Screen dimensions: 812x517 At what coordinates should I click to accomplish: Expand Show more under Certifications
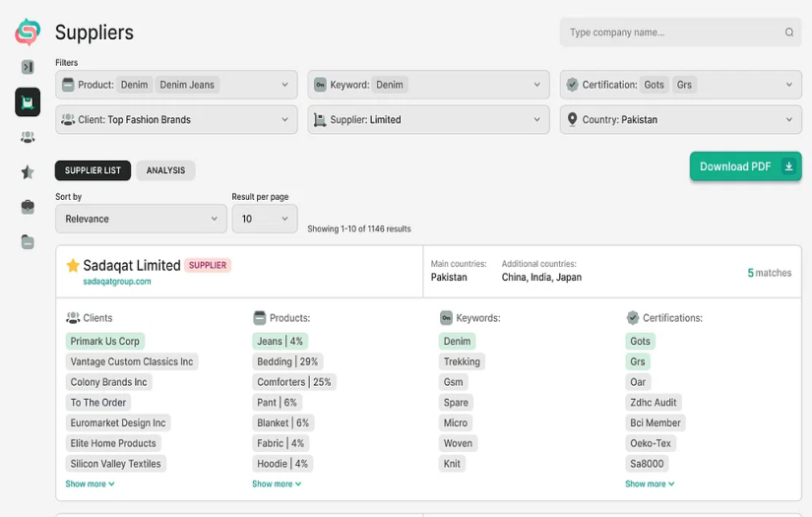pyautogui.click(x=650, y=484)
